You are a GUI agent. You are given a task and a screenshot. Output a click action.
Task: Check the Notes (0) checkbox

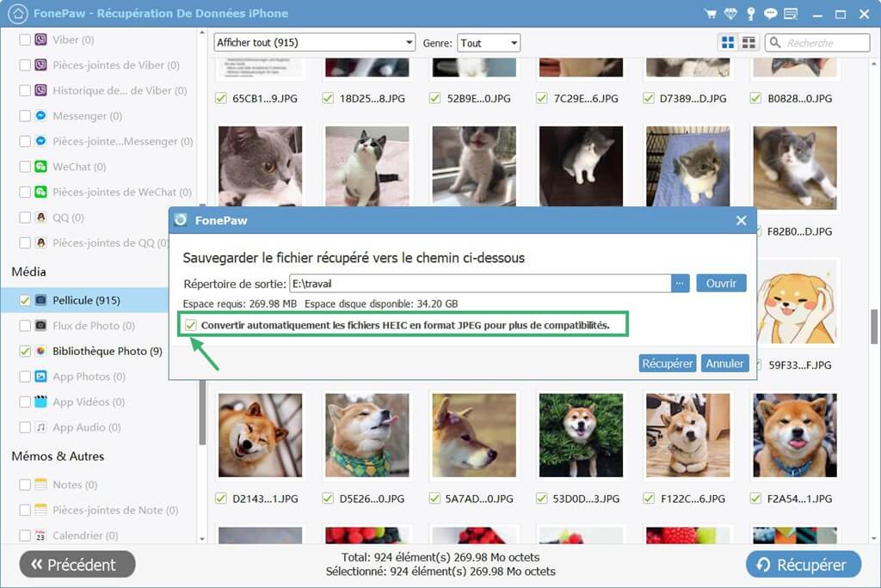pyautogui.click(x=25, y=485)
